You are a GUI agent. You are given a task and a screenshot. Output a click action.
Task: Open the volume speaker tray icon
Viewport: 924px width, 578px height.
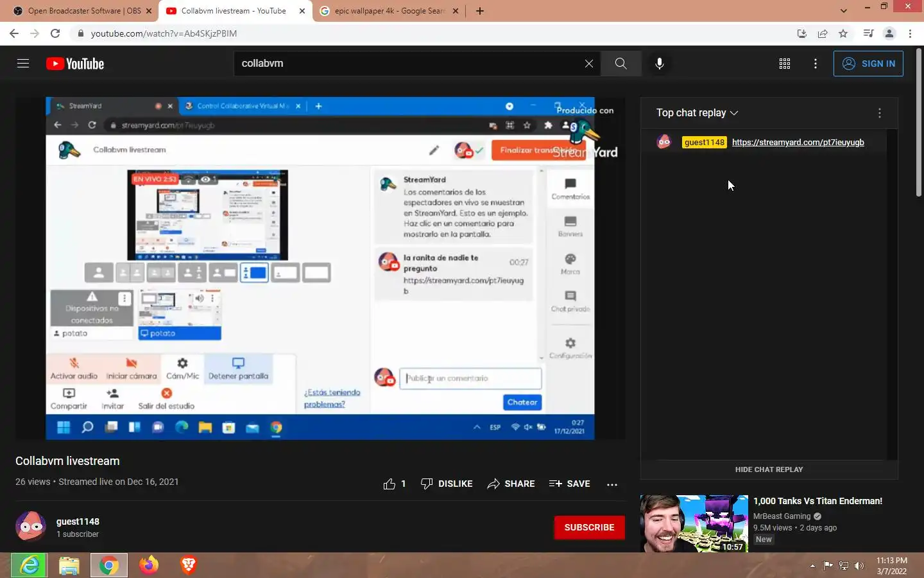click(859, 566)
